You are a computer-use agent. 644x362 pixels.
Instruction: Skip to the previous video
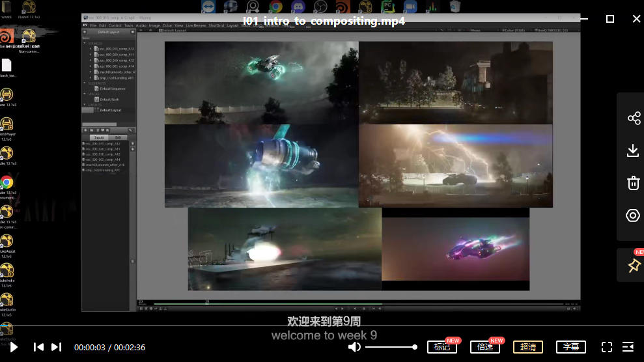coord(38,347)
